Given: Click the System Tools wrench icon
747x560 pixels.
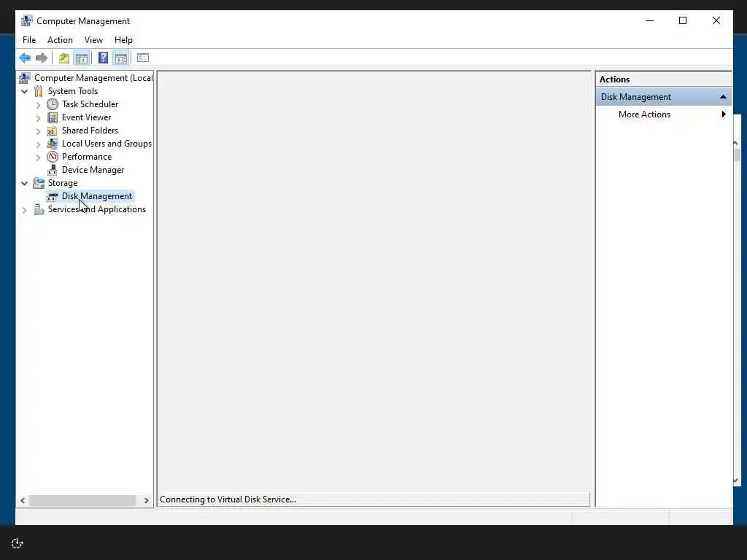Looking at the screenshot, I should [x=39, y=91].
